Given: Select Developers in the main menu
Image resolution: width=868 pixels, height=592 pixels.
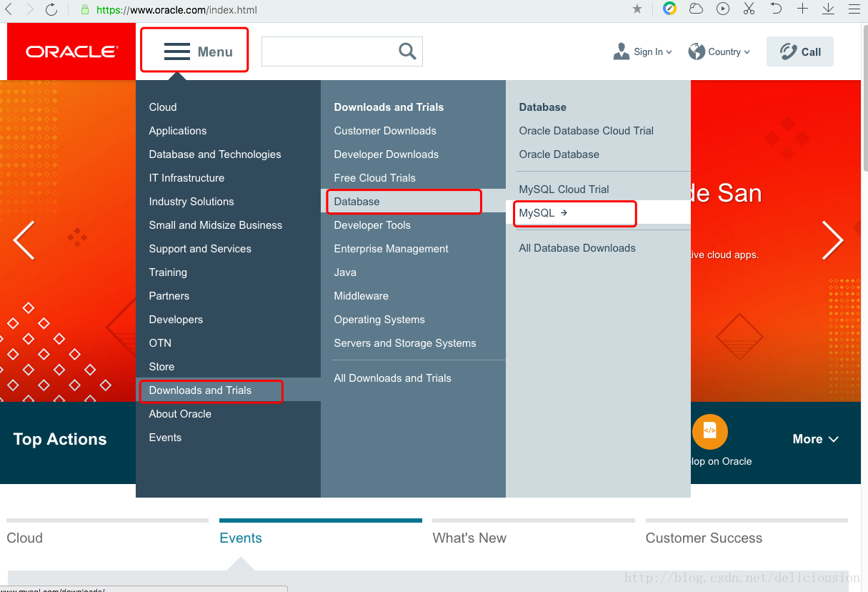Looking at the screenshot, I should (x=176, y=320).
